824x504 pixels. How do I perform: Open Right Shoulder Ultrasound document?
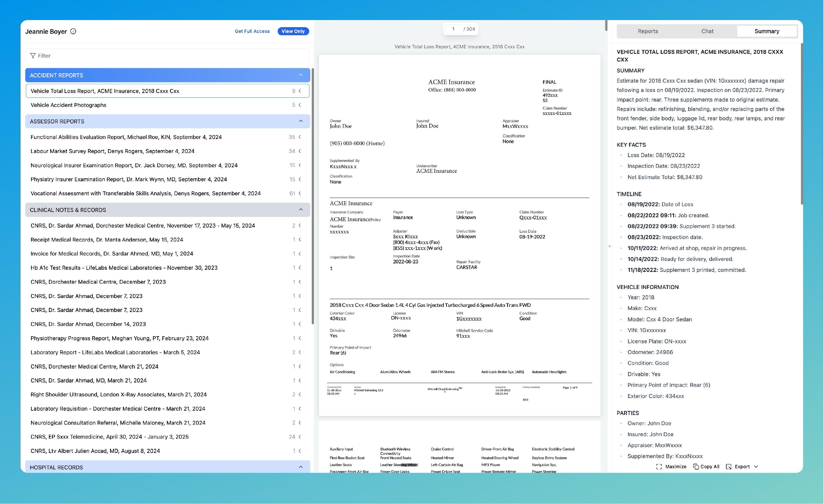tap(118, 394)
